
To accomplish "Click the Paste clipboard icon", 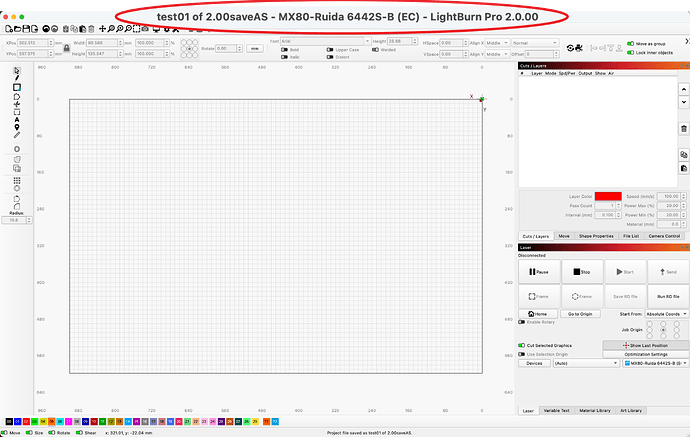I will point(83,29).
